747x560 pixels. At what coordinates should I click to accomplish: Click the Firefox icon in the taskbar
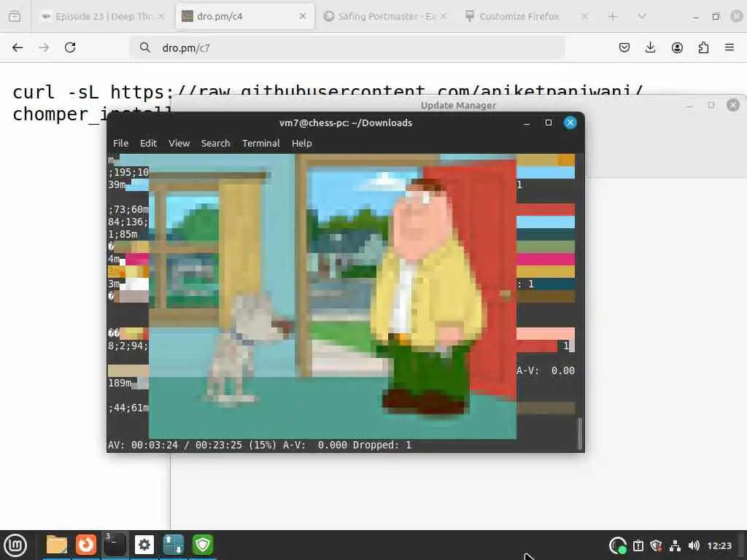pos(86,545)
